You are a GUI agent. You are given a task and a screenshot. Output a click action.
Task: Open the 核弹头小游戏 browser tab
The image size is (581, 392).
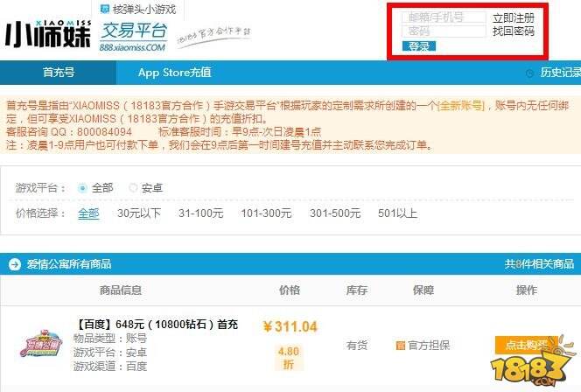tap(138, 10)
